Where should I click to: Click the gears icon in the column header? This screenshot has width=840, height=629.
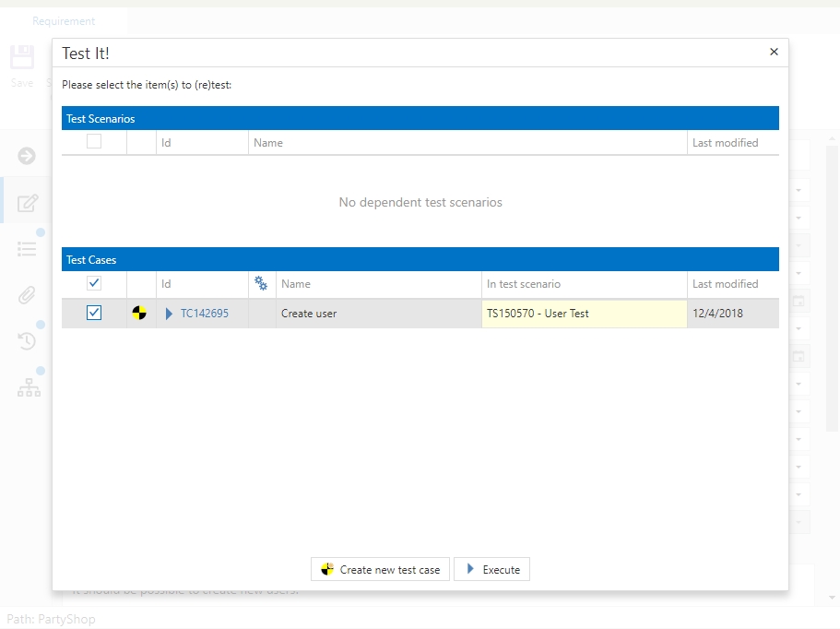261,284
